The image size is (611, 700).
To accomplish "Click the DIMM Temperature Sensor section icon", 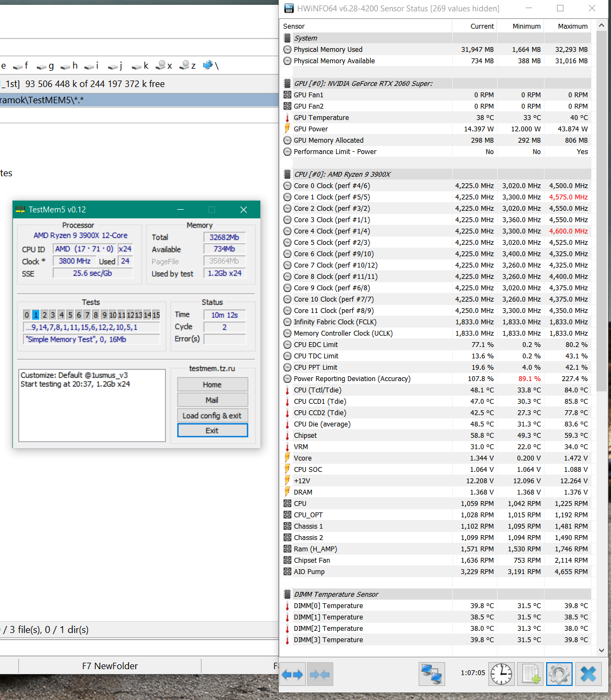I will 287,595.
